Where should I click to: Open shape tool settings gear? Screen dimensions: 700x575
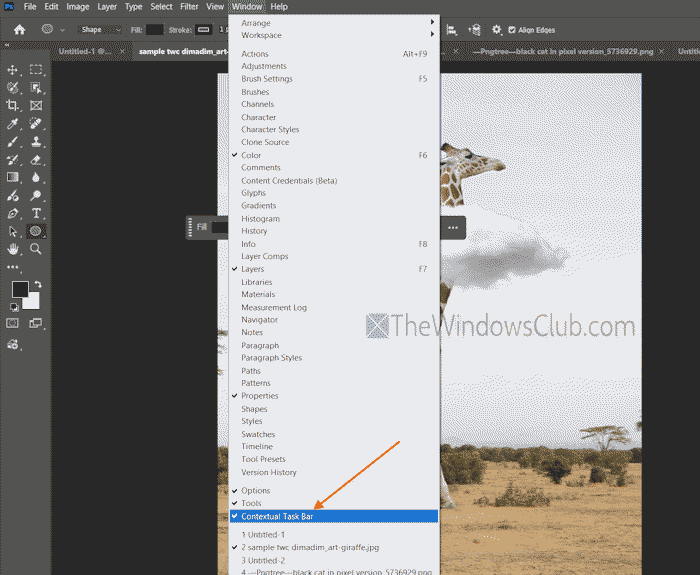[x=496, y=30]
